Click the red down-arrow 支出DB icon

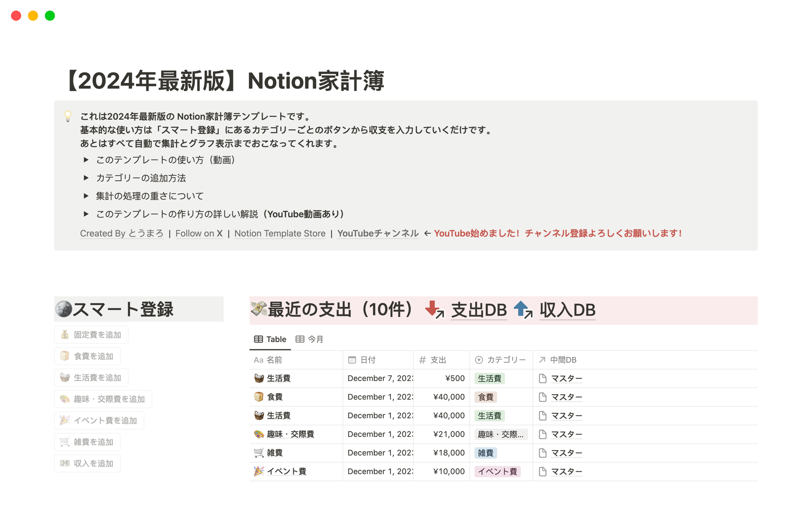coord(434,310)
